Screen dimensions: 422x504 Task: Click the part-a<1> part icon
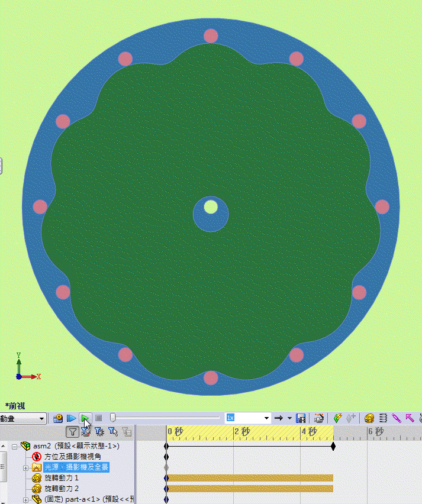pos(37,499)
